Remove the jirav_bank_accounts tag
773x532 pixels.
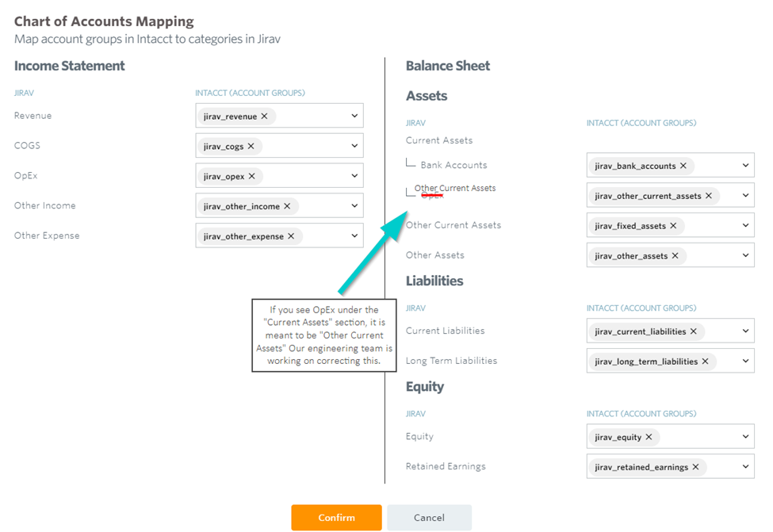pyautogui.click(x=683, y=166)
